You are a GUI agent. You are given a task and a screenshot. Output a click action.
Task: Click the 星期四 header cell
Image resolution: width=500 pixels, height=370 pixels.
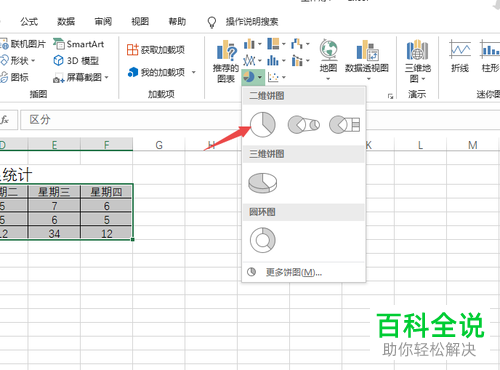107,192
